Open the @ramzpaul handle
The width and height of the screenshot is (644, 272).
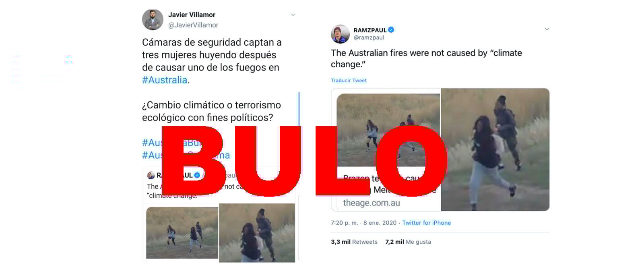[369, 37]
